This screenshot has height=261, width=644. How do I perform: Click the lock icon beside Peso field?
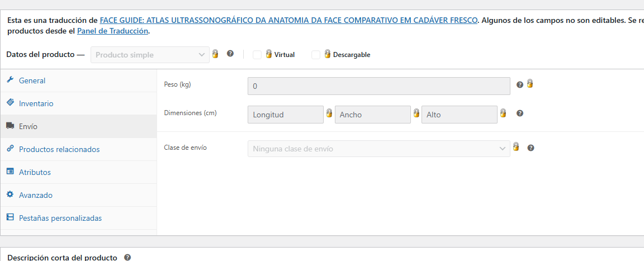coord(529,84)
